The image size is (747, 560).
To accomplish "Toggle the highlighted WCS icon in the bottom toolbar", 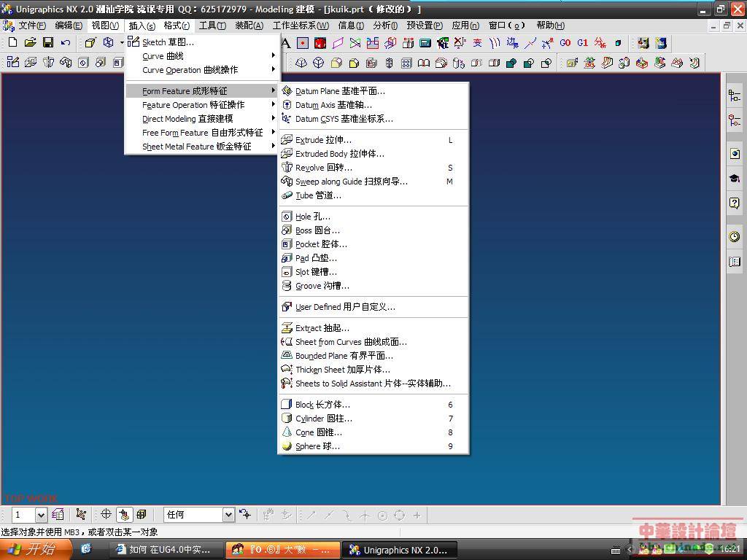I will click(124, 514).
